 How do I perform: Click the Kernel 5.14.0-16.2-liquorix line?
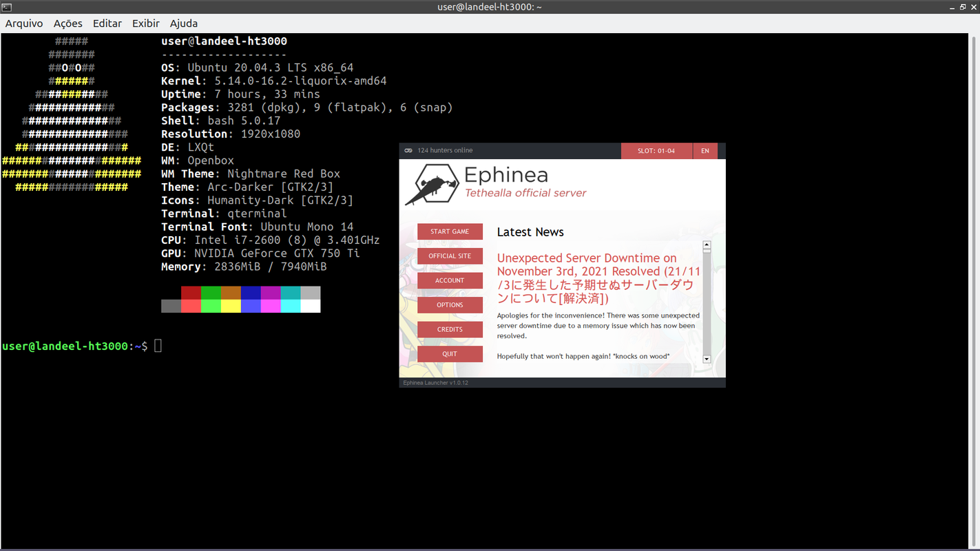pyautogui.click(x=273, y=81)
